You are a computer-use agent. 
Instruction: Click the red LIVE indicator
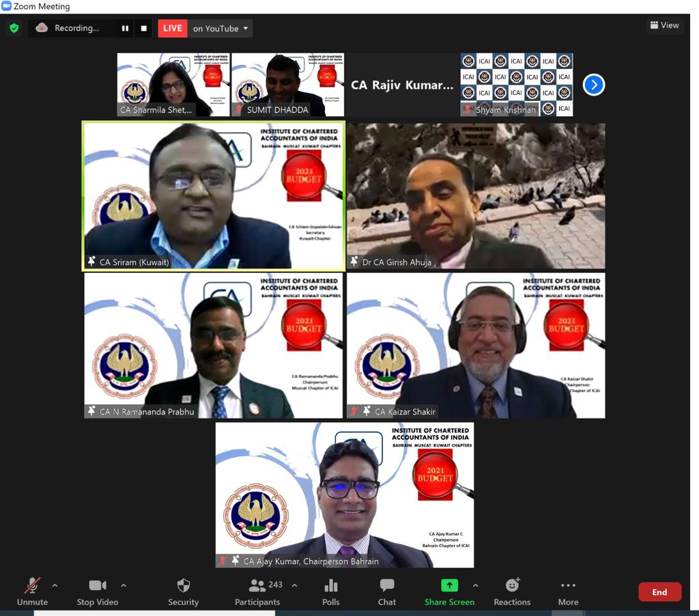[173, 28]
